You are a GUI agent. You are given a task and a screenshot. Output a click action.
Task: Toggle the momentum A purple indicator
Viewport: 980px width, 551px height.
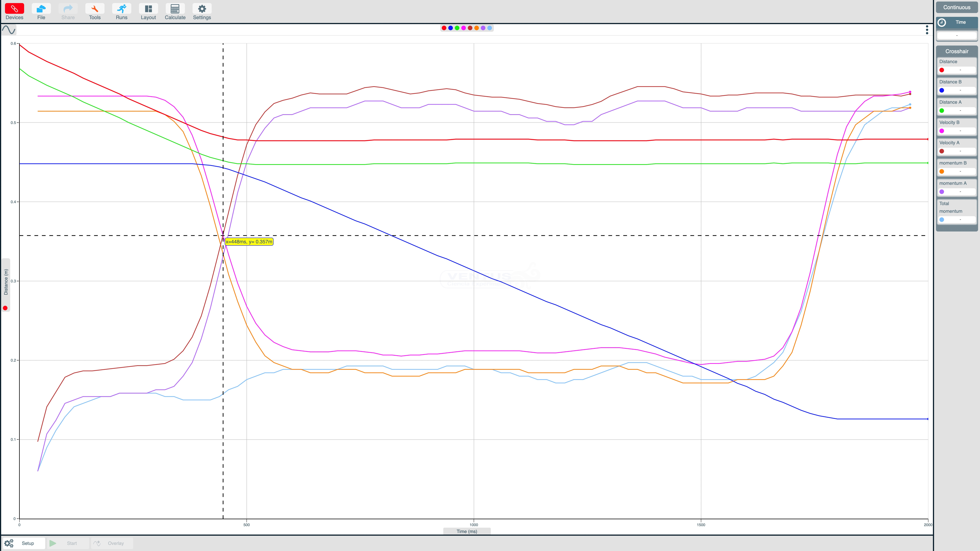[942, 192]
